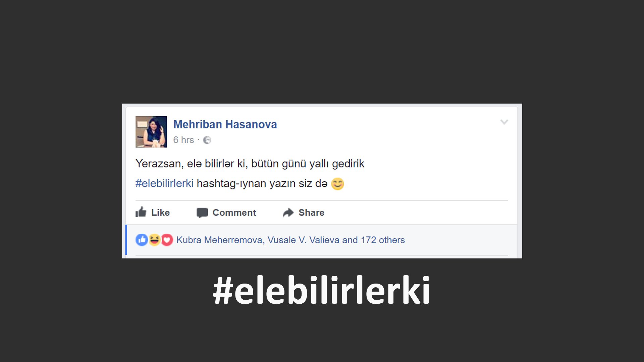
Task: Click the thumbs-up icon beside Like
Action: (x=141, y=212)
